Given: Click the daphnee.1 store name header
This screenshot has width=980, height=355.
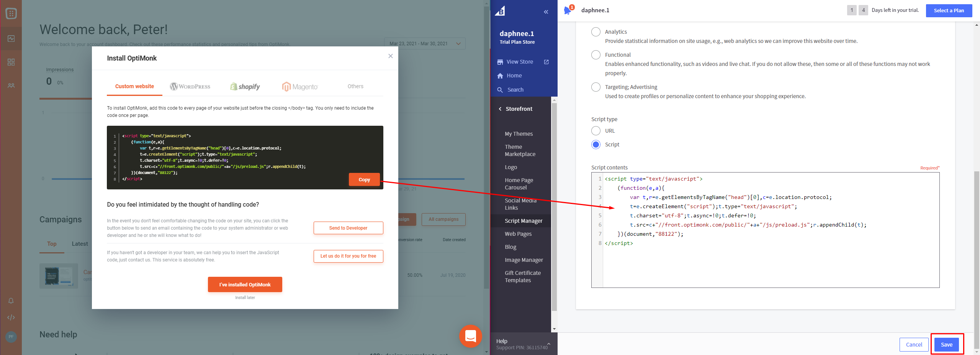Looking at the screenshot, I should (x=595, y=10).
